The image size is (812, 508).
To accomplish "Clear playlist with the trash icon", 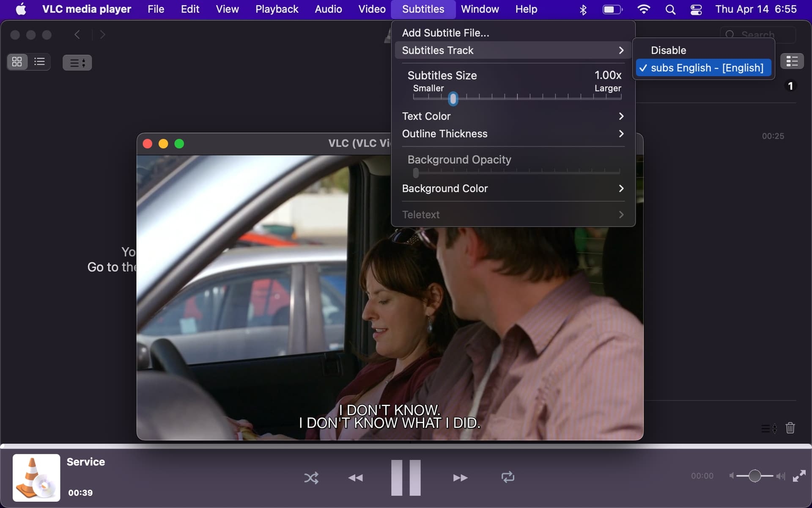I will click(790, 428).
